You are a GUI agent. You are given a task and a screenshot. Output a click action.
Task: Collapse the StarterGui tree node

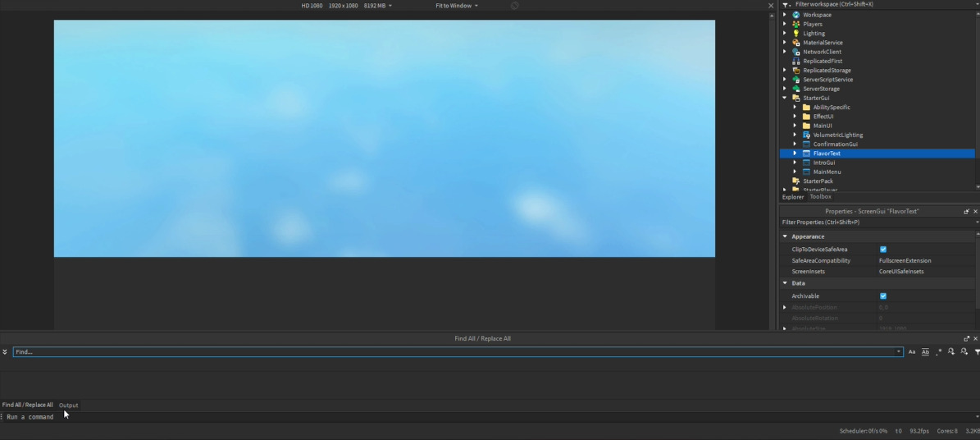[785, 99]
